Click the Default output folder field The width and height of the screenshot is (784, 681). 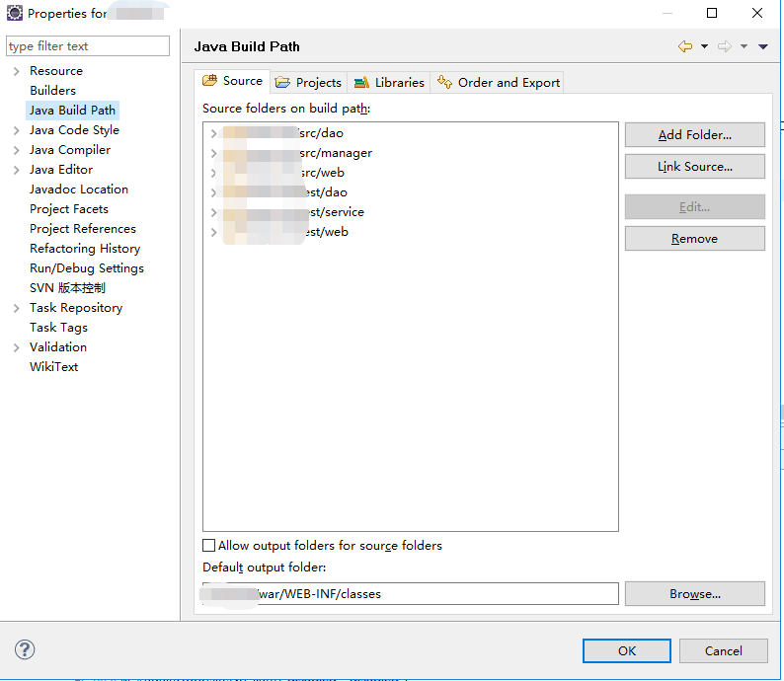411,593
